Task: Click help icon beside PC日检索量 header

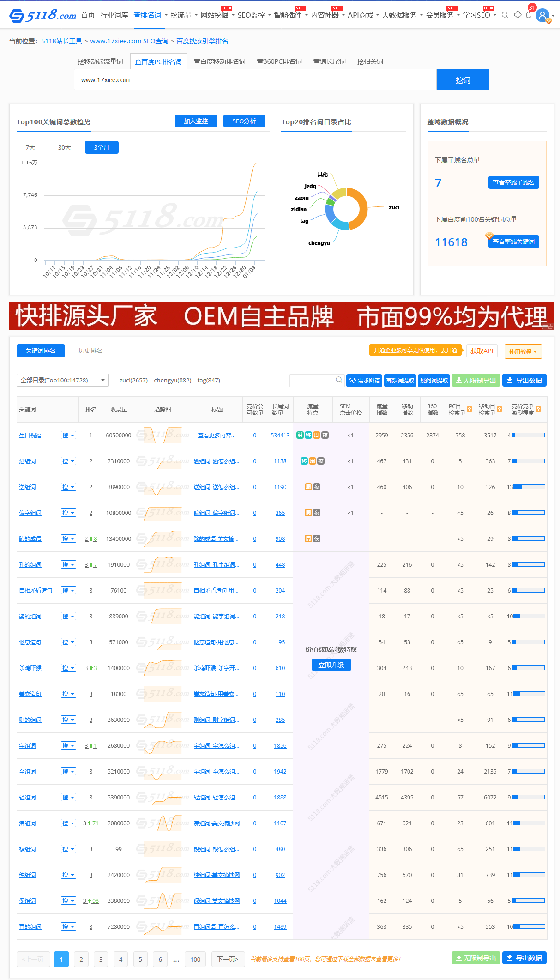Action: click(x=470, y=409)
